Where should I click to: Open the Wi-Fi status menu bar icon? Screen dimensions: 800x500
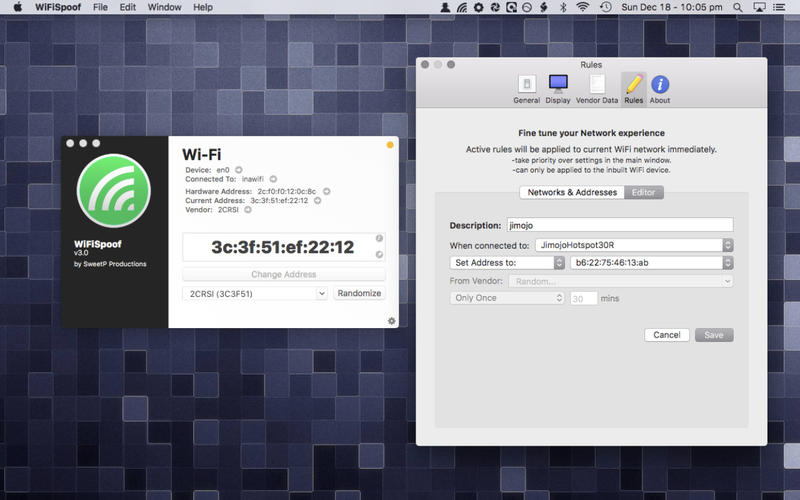point(582,7)
